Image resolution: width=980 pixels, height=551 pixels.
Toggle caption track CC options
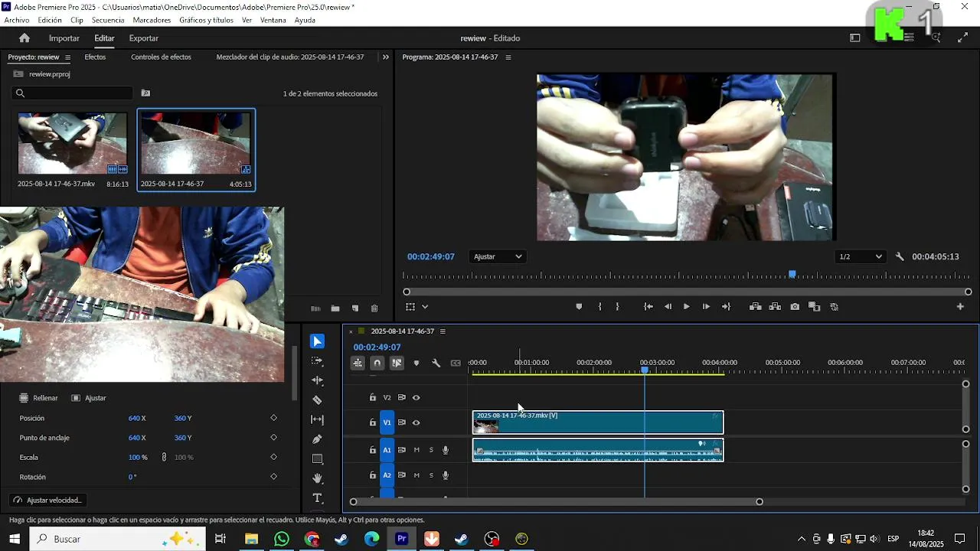pos(456,363)
